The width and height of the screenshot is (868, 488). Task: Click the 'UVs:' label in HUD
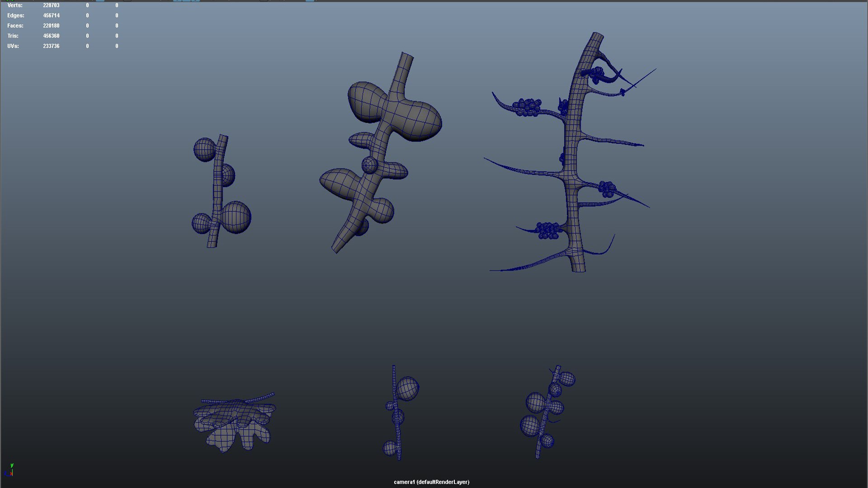click(x=13, y=46)
